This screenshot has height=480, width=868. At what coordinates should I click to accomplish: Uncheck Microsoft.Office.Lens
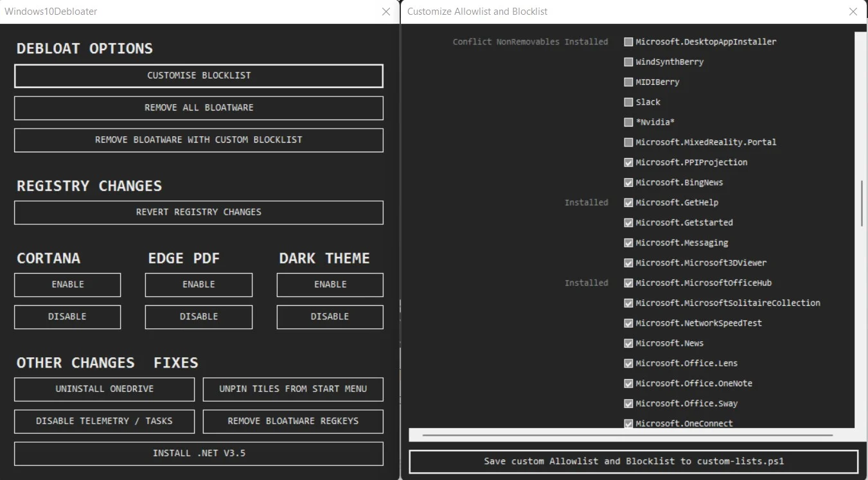coord(628,363)
